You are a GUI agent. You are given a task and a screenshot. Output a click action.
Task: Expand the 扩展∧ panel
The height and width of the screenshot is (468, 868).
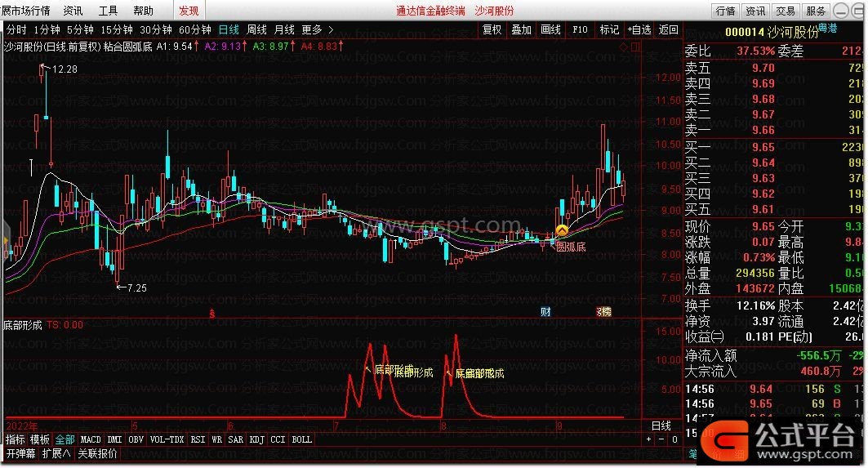point(56,453)
